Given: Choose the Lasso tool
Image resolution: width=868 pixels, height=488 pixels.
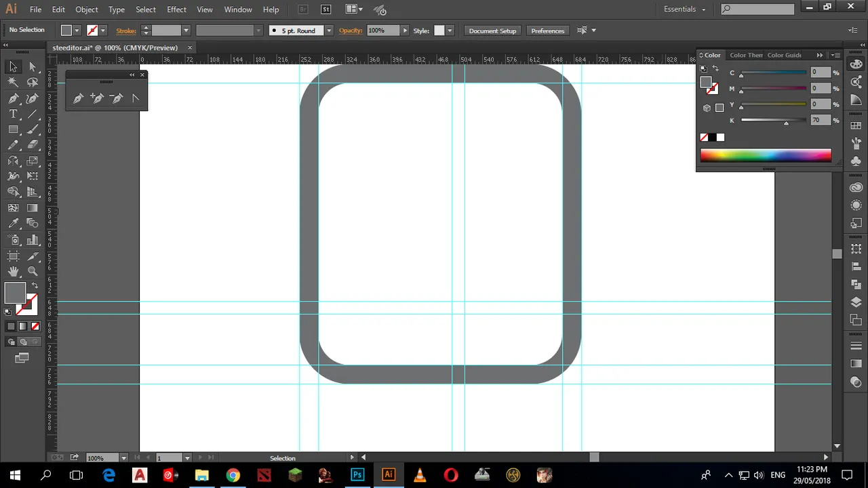Looking at the screenshot, I should 33,82.
